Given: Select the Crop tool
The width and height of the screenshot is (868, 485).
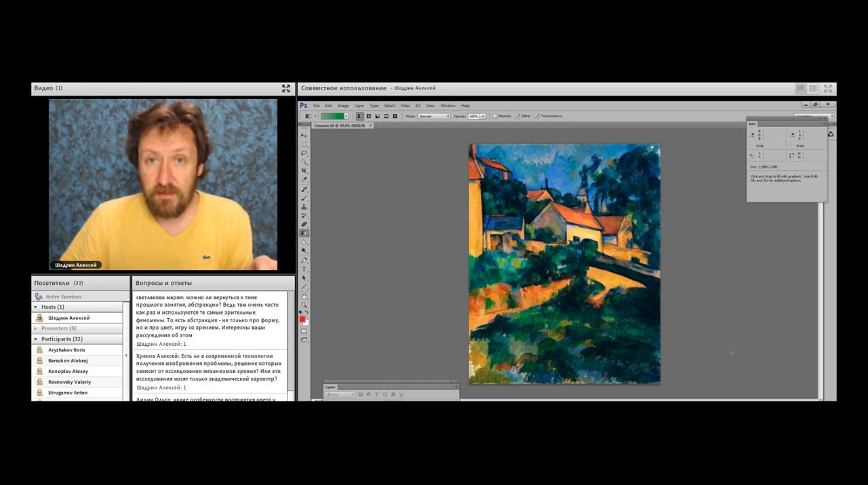Looking at the screenshot, I should (x=304, y=170).
